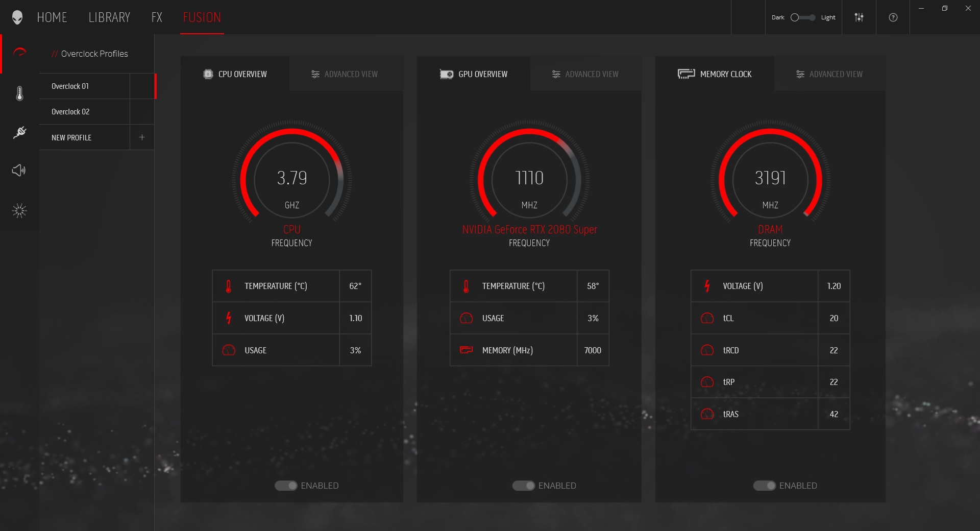This screenshot has height=531, width=980.
Task: Toggle the Dark/Light theme switch
Action: pyautogui.click(x=802, y=17)
